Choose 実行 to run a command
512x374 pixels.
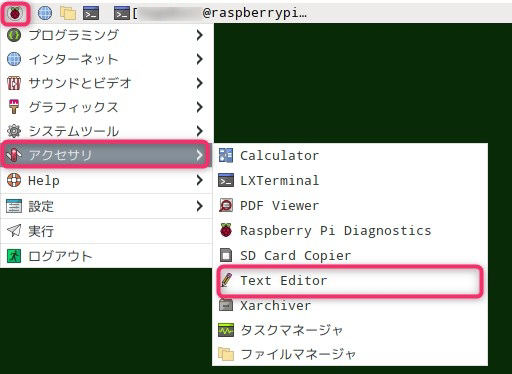coord(106,231)
